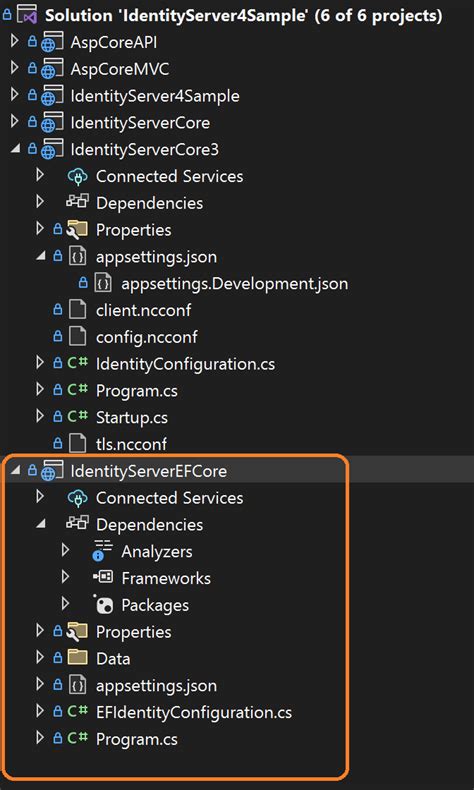The width and height of the screenshot is (474, 790).
Task: Click Connected Services icon under IdentityServerEFCore
Action: click(x=77, y=498)
